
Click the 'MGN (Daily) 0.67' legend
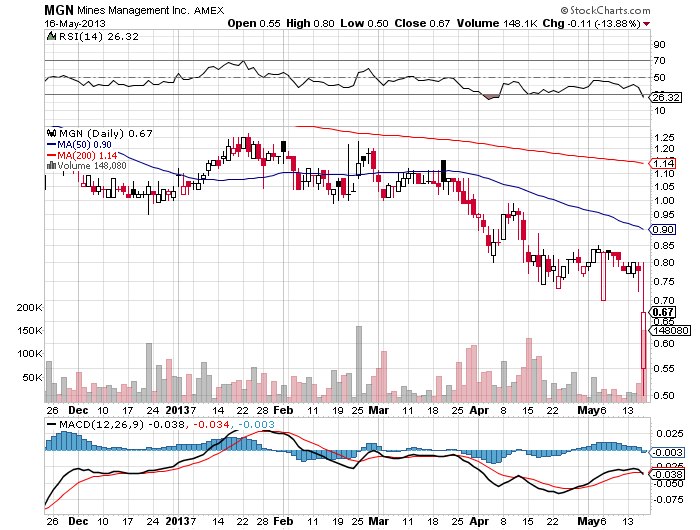(x=105, y=133)
